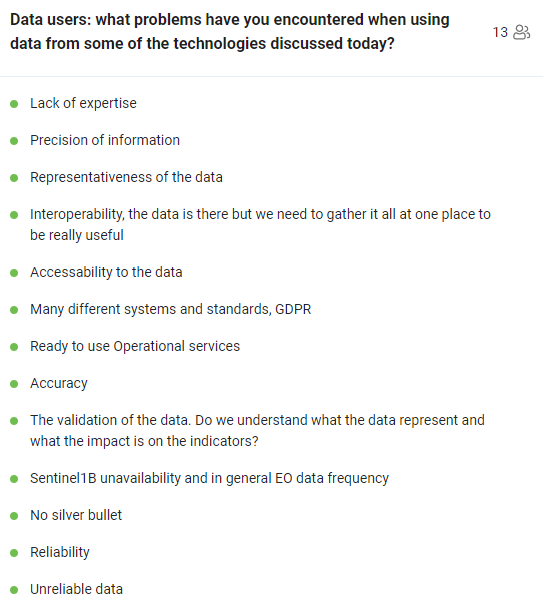Click green bullet beside Unreliable data
543x611 pixels.
point(14,590)
